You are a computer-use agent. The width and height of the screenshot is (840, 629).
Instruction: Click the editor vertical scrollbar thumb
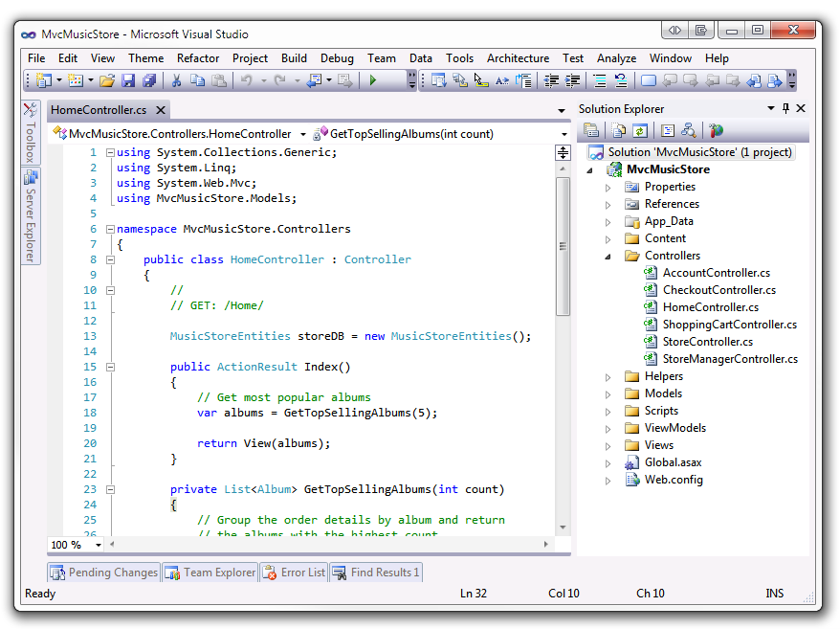click(x=564, y=247)
